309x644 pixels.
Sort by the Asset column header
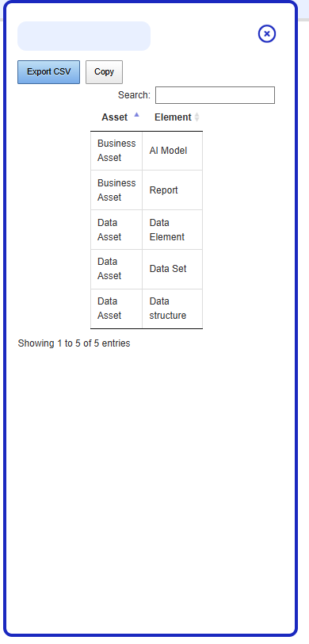116,117
